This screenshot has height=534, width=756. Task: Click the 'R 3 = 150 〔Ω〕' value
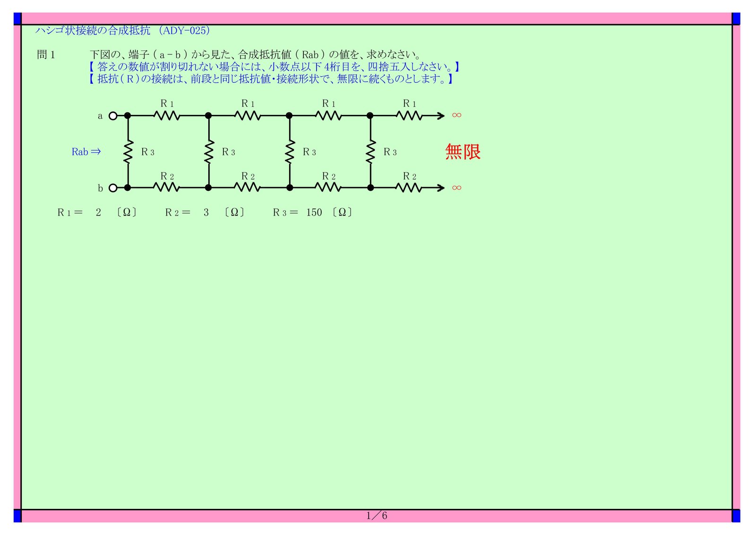click(x=313, y=213)
